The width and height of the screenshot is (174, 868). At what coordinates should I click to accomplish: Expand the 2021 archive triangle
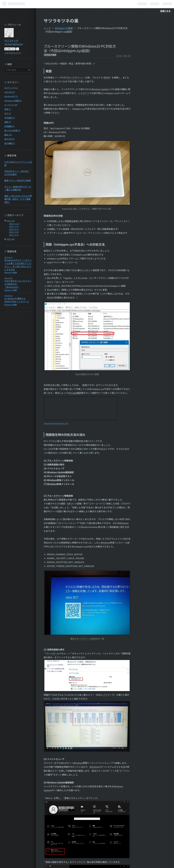coord(5,239)
